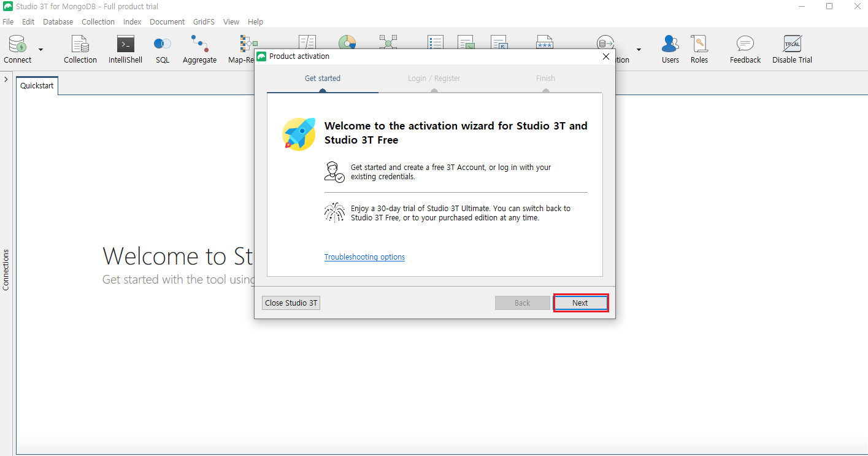Open the Aggregate editor icon
868x456 pixels.
[199, 49]
